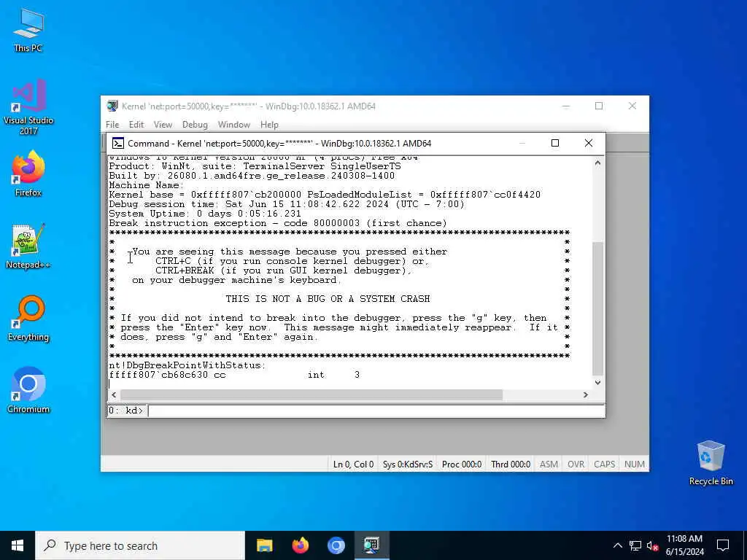Select the Chromium desktop shortcut
The height and width of the screenshot is (560, 747).
click(x=28, y=390)
